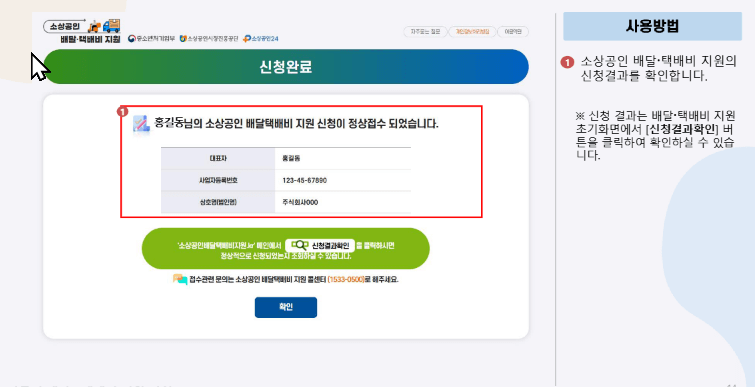
Task: Open the 소상공인24 logo link
Action: tap(261, 39)
